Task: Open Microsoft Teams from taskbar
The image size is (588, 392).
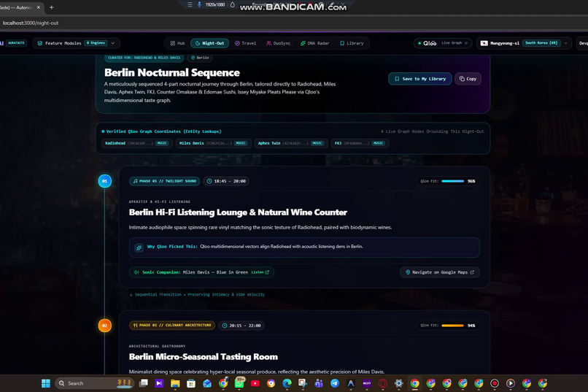Action: (x=319, y=383)
